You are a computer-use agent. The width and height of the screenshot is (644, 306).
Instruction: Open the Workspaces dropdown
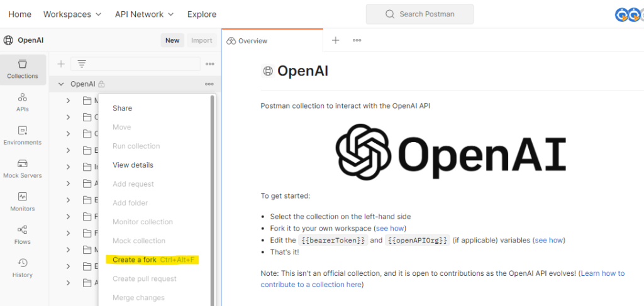click(x=72, y=14)
